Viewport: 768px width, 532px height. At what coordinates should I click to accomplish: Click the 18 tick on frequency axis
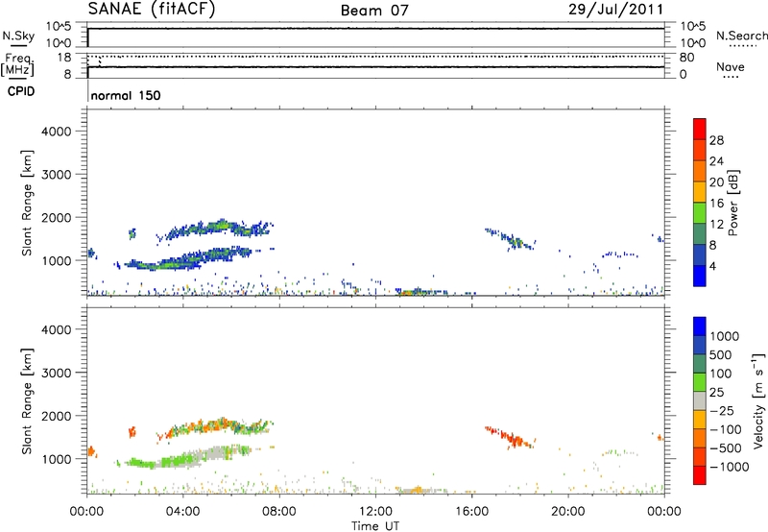(x=64, y=58)
